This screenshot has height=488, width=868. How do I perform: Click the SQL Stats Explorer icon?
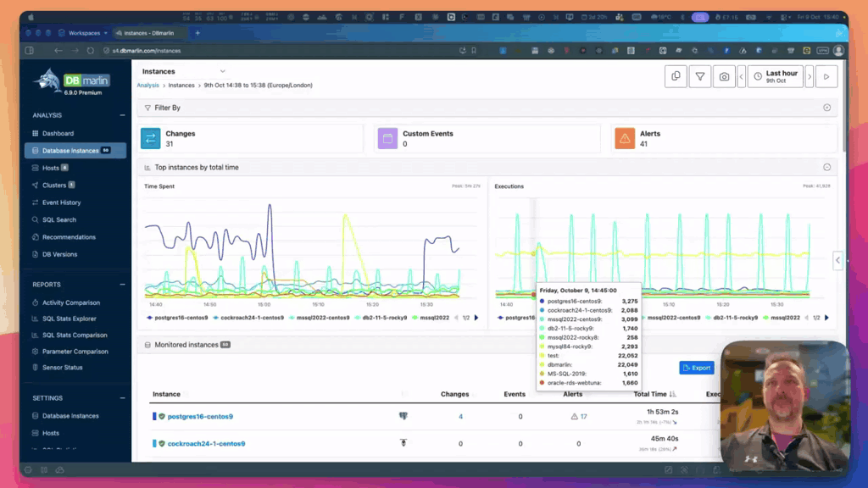[x=36, y=319]
